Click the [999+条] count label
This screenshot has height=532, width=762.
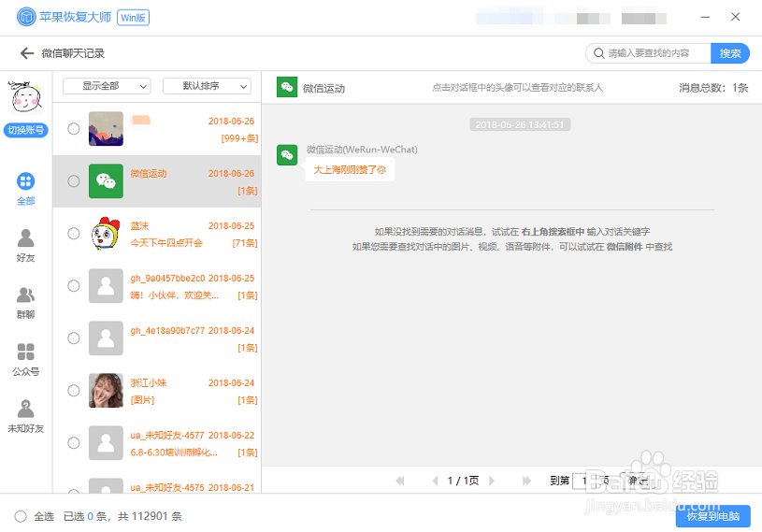click(x=239, y=138)
